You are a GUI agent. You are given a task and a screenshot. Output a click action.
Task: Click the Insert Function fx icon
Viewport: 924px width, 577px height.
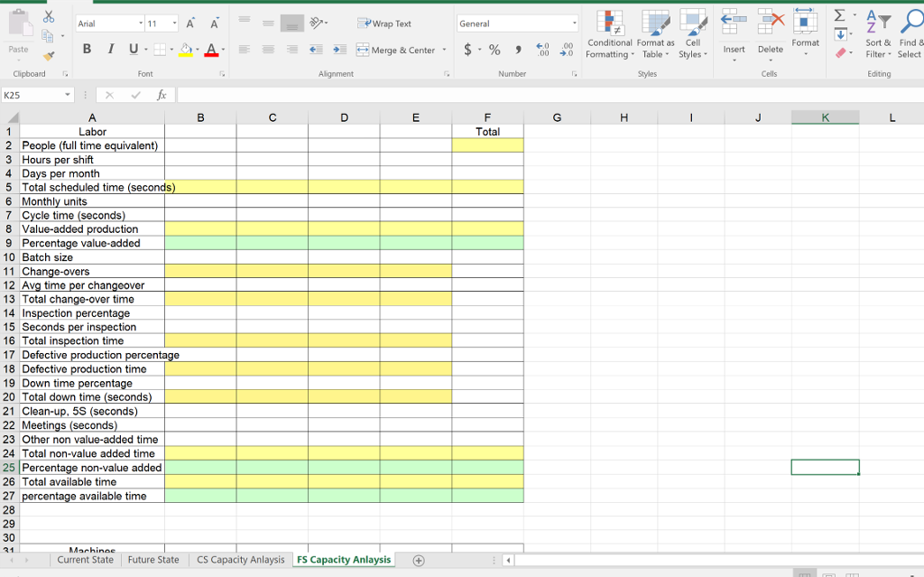(162, 95)
